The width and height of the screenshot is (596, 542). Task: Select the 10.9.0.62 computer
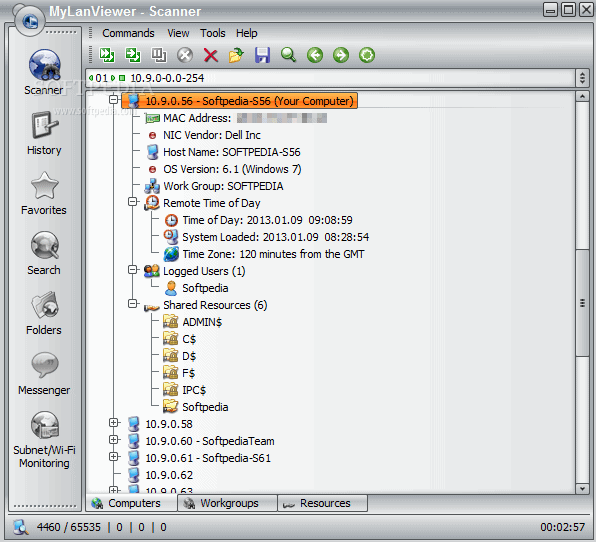160,475
